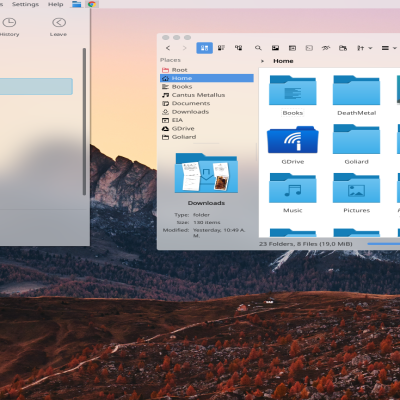400x400 pixels.
Task: Click the '130 items' size value
Action: click(207, 222)
